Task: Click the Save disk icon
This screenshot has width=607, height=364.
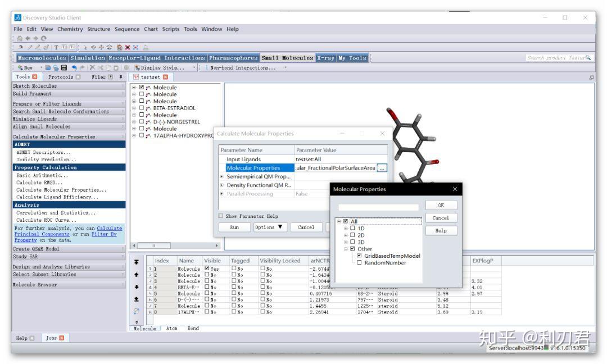Action: 64,68
